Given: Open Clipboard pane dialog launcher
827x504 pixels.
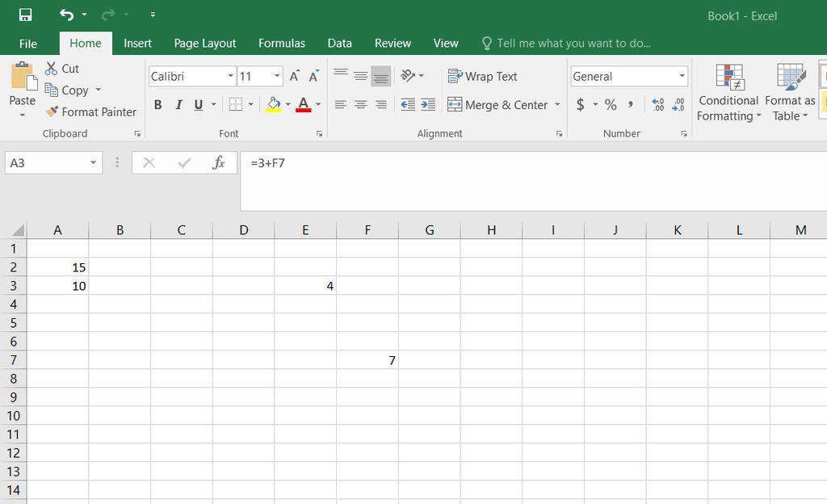Looking at the screenshot, I should pos(137,134).
